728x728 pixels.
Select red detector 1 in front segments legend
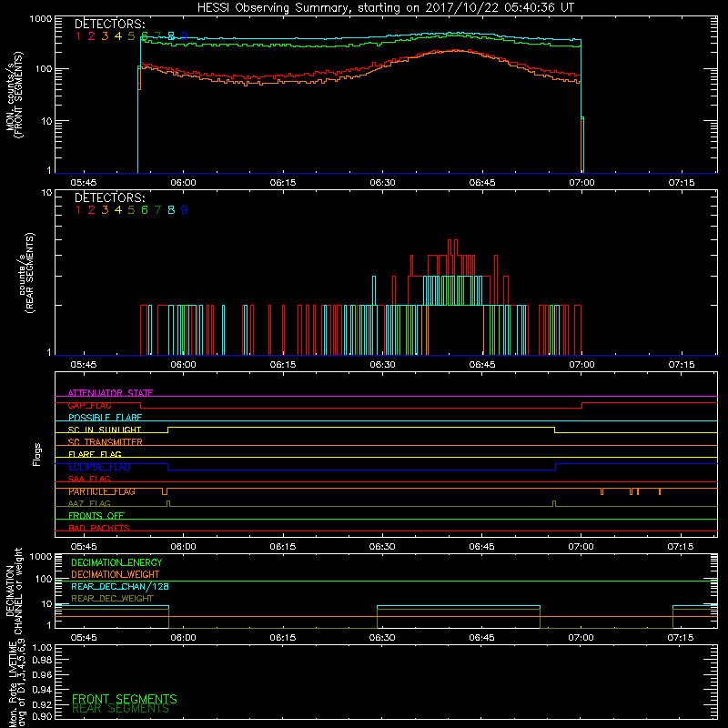78,36
